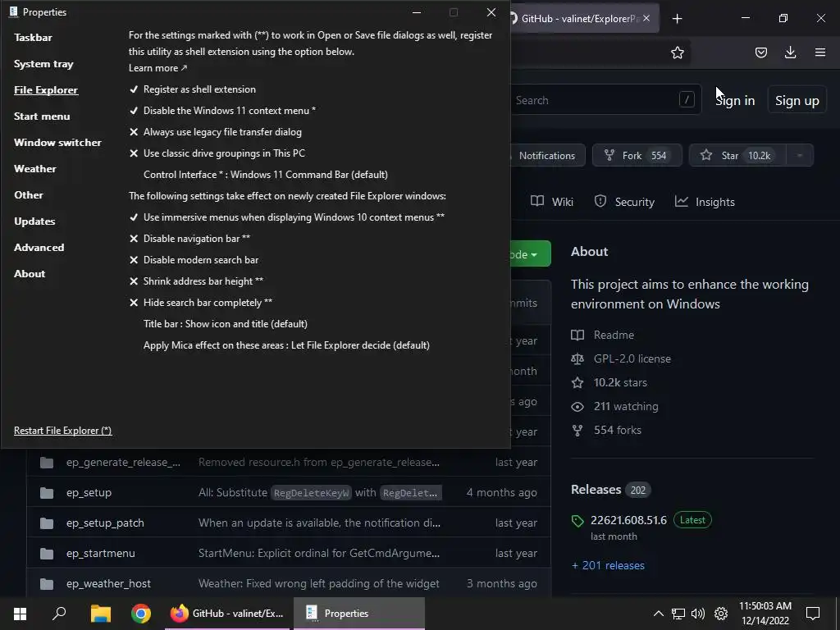Click Restart File Explorer link
Image resolution: width=840 pixels, height=630 pixels.
(x=62, y=431)
